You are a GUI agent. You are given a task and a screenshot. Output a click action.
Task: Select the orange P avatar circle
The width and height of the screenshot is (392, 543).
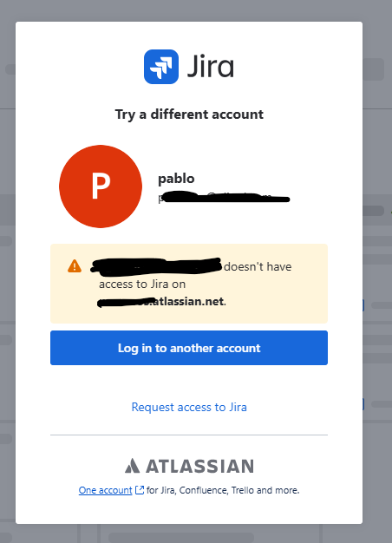pyautogui.click(x=101, y=186)
